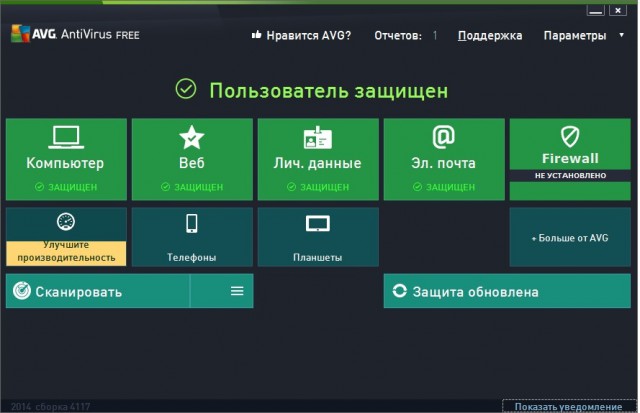Click НЕ УСТАНОВЛЕНО firewall status label
Viewport: 640px width, 413px height.
(x=570, y=175)
